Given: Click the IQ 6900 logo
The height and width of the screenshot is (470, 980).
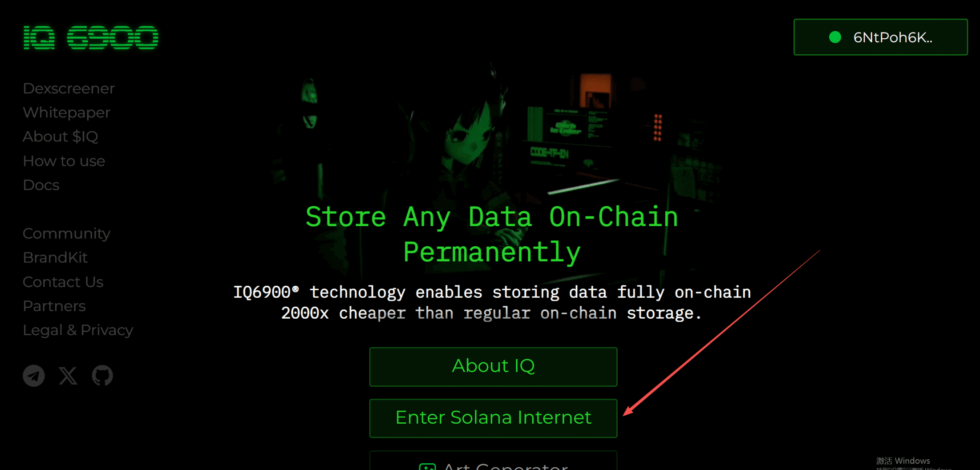Looking at the screenshot, I should click(91, 37).
